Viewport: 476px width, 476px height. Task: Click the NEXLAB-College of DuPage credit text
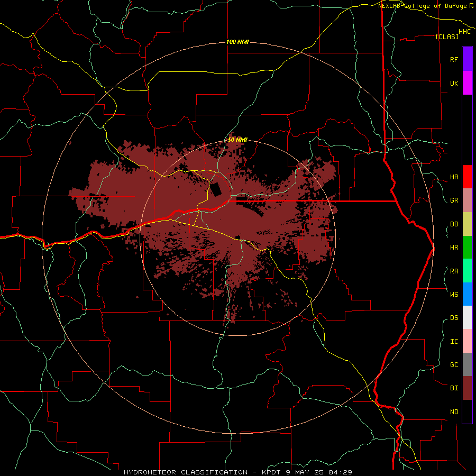point(423,6)
